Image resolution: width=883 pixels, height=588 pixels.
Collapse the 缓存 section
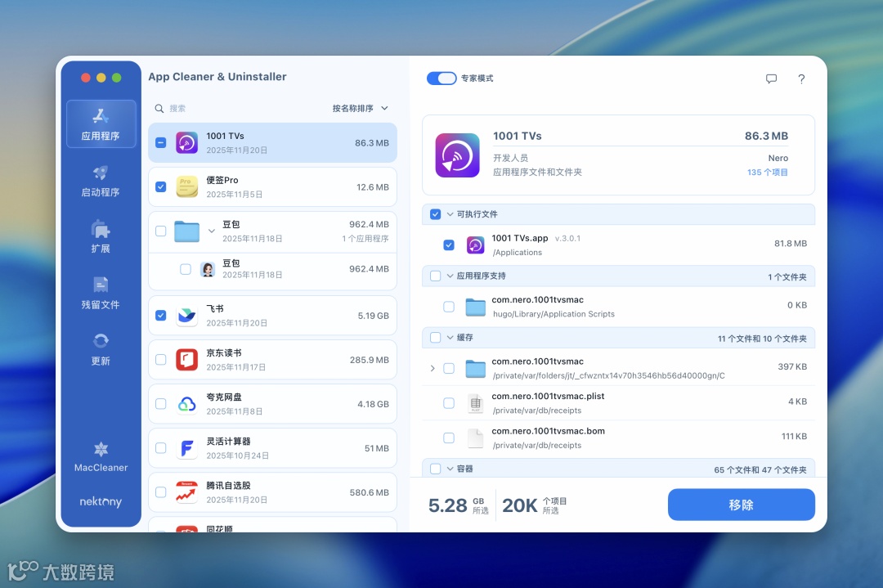point(450,338)
